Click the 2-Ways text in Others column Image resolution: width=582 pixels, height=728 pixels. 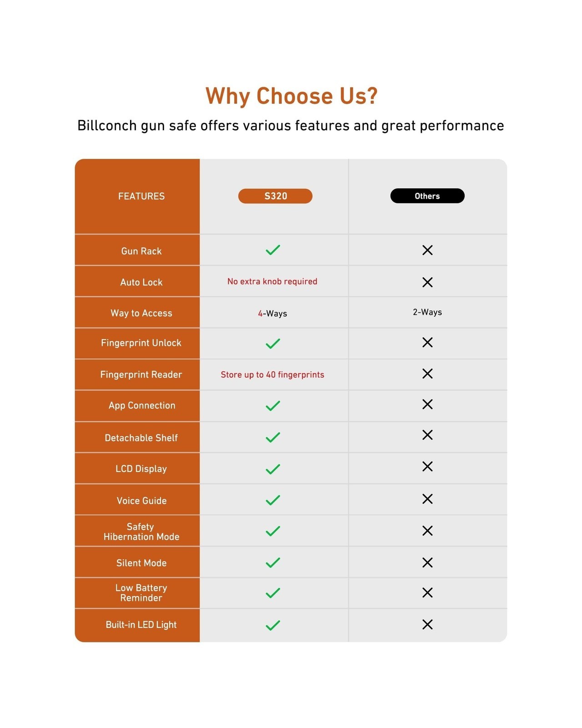427,312
